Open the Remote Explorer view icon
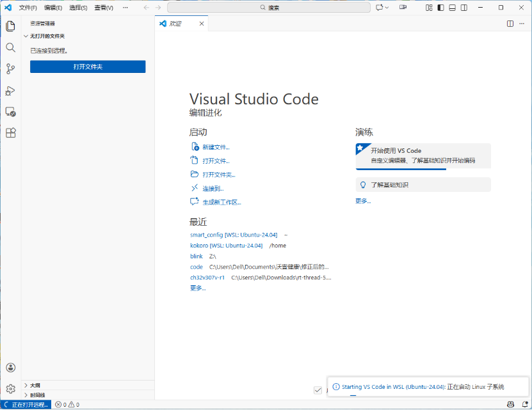The height and width of the screenshot is (410, 532). coord(10,111)
